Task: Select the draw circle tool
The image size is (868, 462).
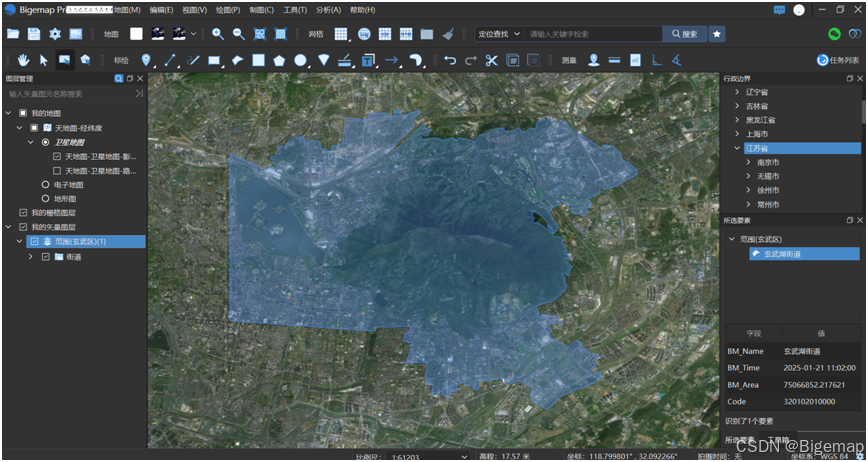Action: 300,60
